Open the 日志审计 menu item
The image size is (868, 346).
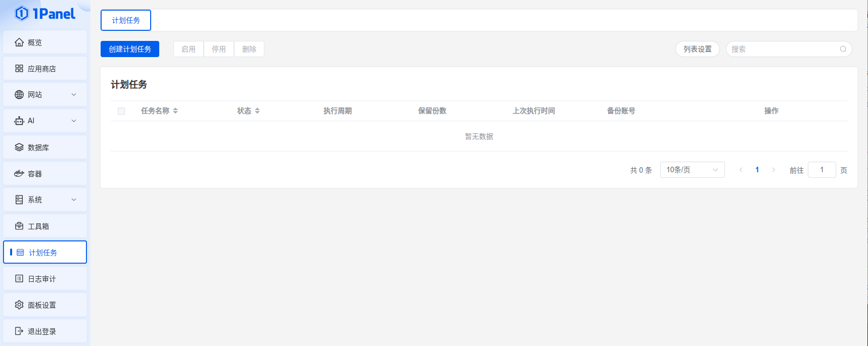point(45,278)
